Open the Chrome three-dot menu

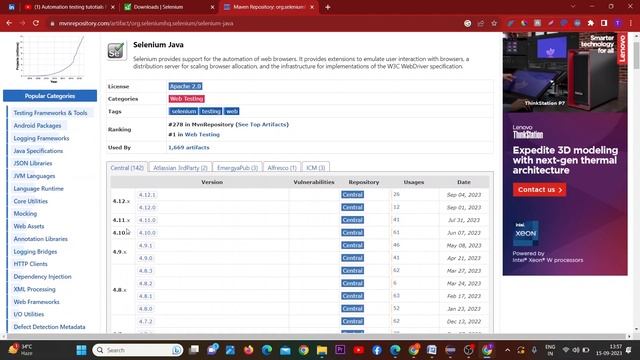point(631,23)
